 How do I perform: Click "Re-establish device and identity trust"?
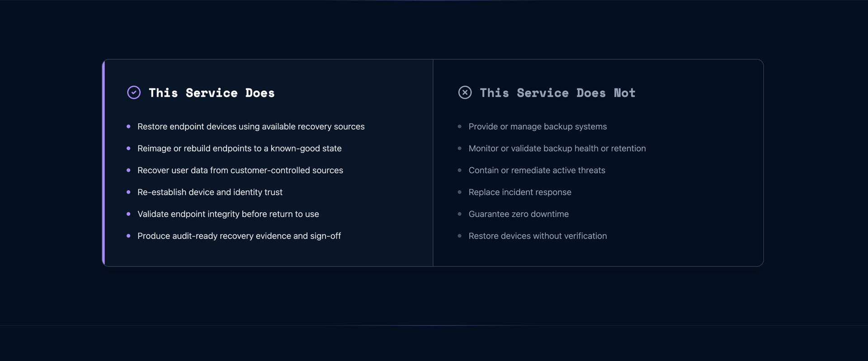coord(210,192)
